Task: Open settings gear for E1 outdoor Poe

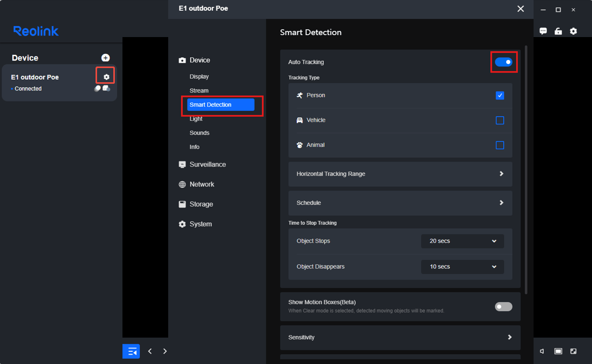Action: click(x=107, y=77)
